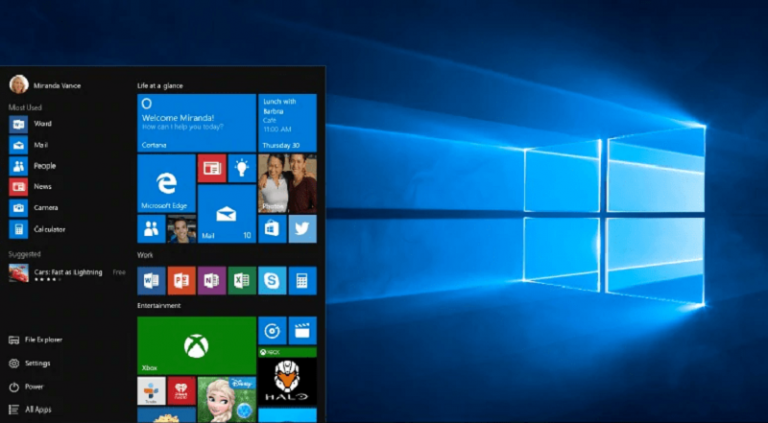Open the lightbulb tips tile
The width and height of the screenshot is (768, 423).
pos(241,168)
